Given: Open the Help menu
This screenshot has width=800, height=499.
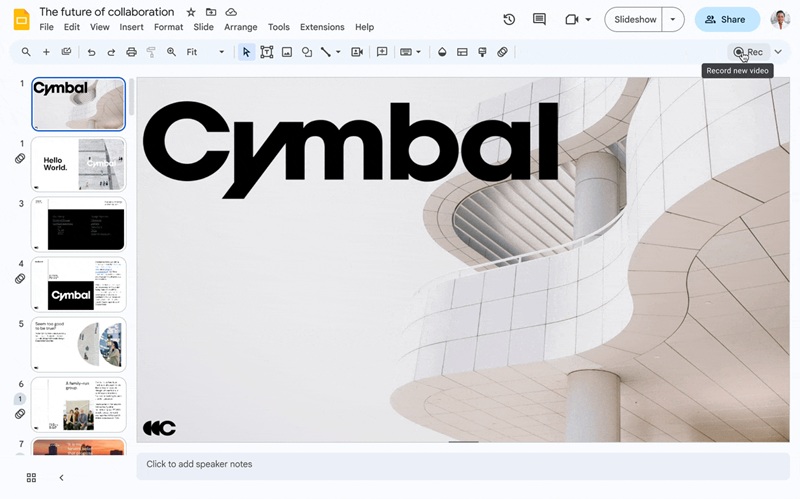Looking at the screenshot, I should 364,27.
